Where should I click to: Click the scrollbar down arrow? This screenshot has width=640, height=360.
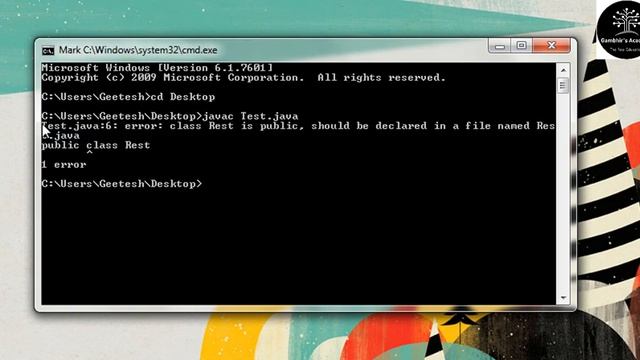(x=563, y=298)
